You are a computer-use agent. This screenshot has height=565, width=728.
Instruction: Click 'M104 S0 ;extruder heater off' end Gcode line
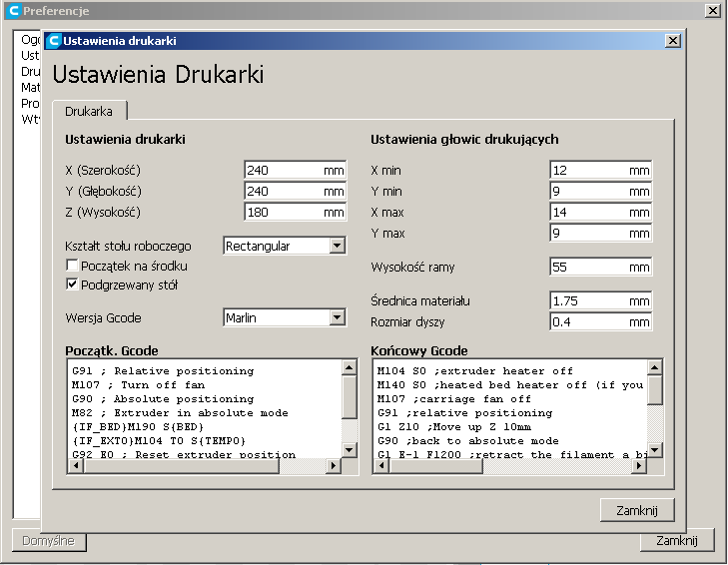tap(475, 371)
